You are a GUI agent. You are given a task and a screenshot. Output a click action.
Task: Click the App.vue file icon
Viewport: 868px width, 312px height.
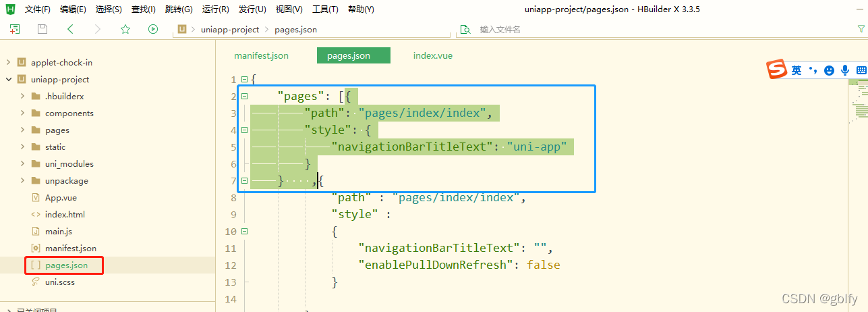(x=36, y=198)
